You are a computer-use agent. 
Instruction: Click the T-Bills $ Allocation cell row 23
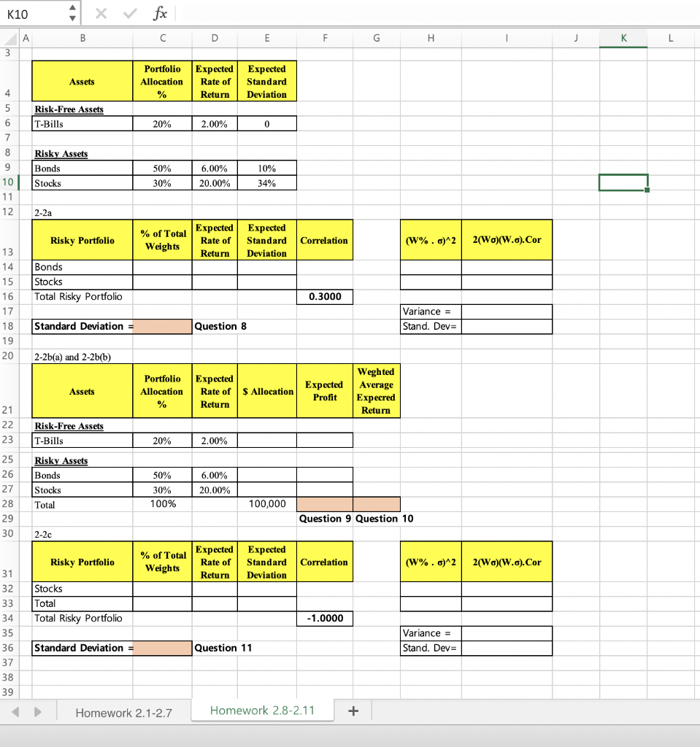click(267, 441)
